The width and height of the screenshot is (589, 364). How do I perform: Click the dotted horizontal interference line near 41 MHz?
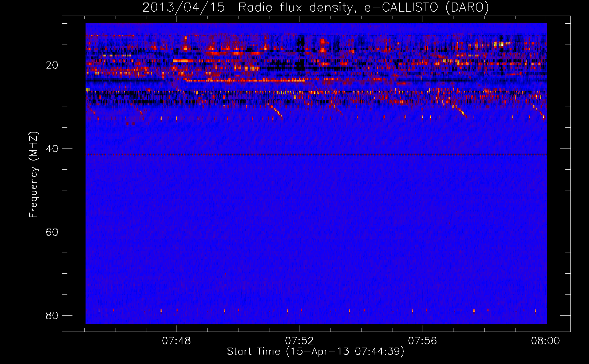point(316,154)
